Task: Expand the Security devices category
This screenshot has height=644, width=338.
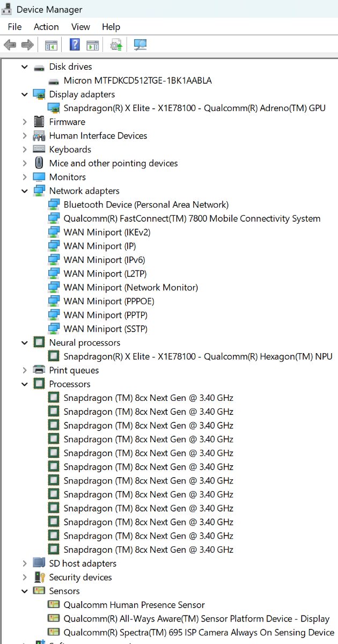Action: [25, 577]
